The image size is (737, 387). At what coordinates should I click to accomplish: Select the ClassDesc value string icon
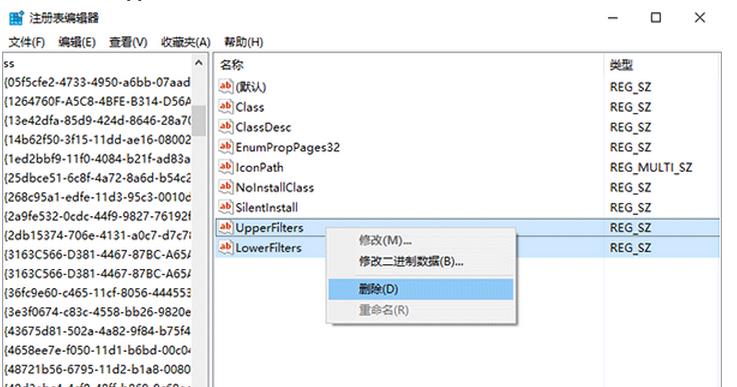point(226,126)
